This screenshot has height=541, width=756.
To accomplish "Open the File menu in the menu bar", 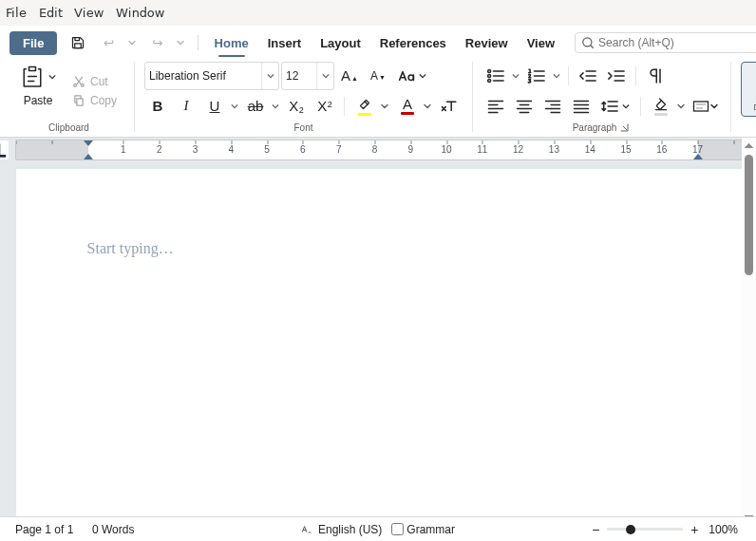I will 16,12.
